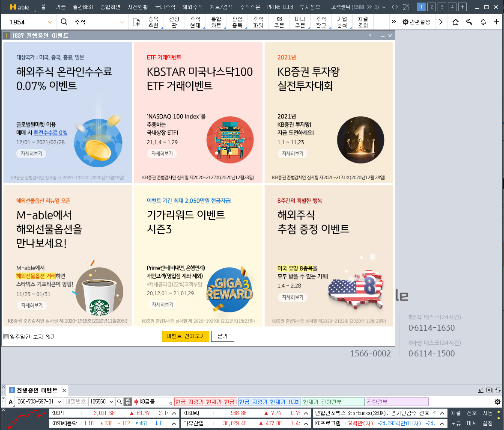Open the 차트/검색 menu

point(221,7)
